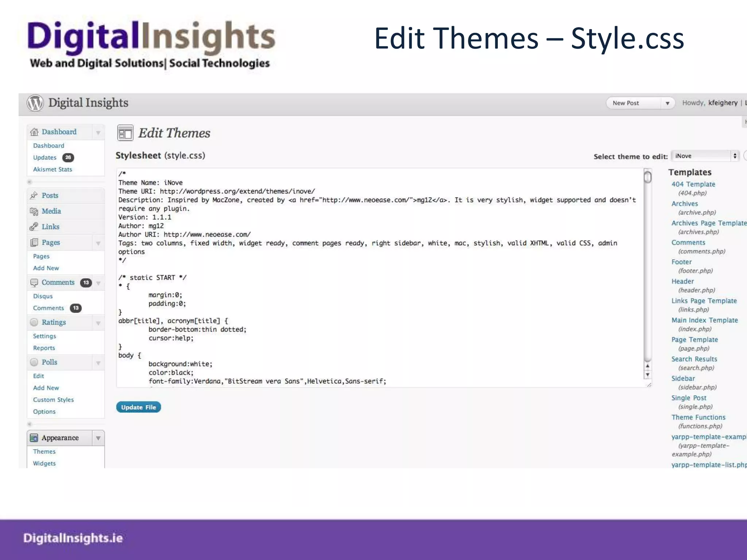This screenshot has height=560, width=747.
Task: Click the Media icon in sidebar
Action: 34,211
